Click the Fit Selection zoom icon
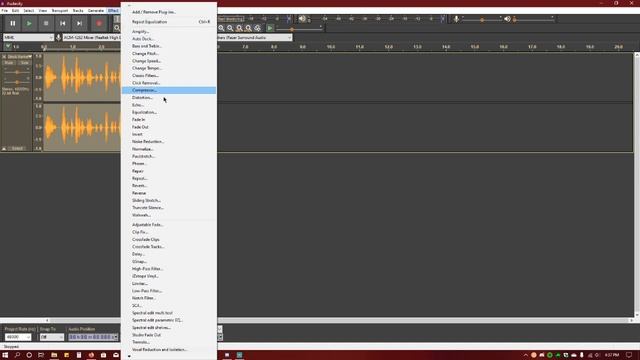 click(x=239, y=28)
